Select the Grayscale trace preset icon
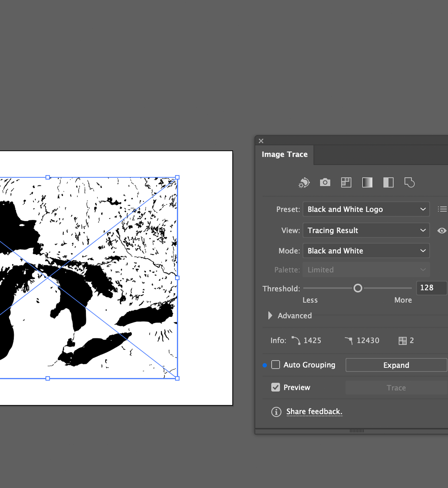 (367, 183)
